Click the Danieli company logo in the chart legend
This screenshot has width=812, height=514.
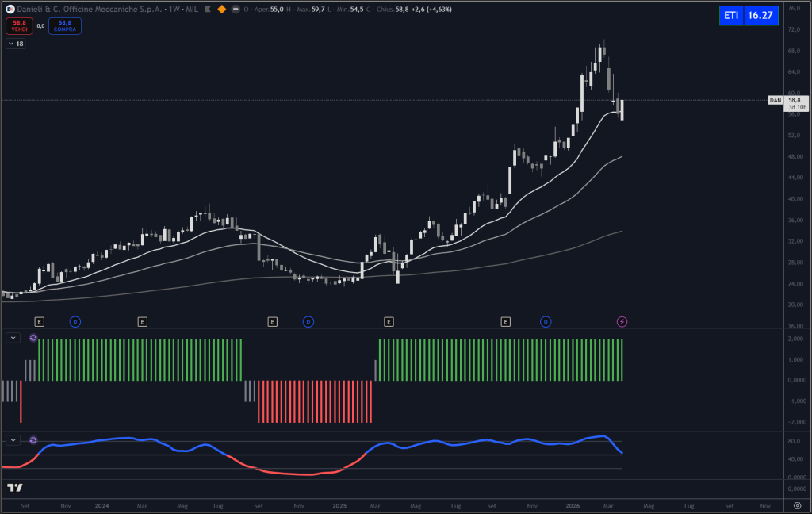click(x=10, y=10)
